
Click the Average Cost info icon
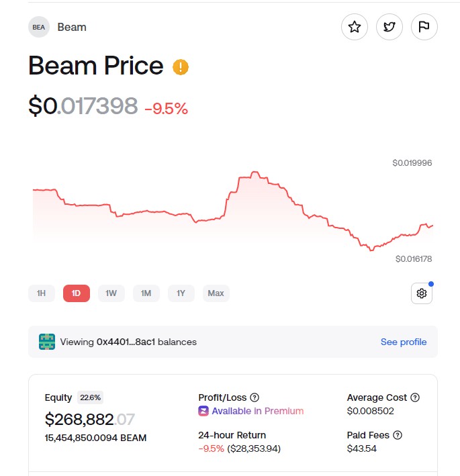tap(415, 397)
